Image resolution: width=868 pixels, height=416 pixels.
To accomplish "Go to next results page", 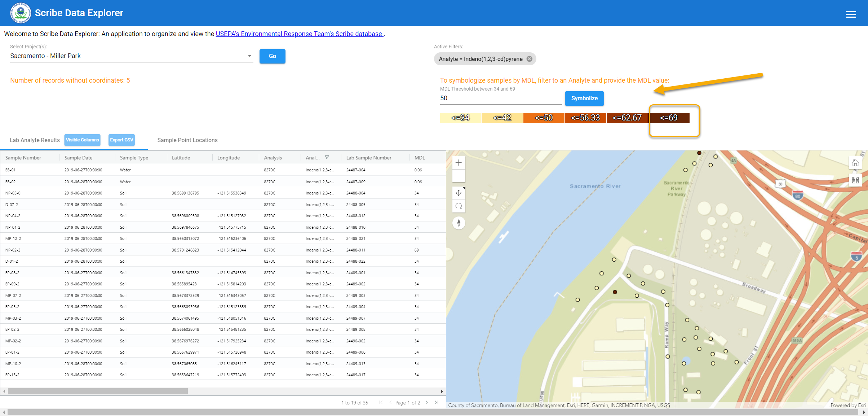I will [x=427, y=402].
